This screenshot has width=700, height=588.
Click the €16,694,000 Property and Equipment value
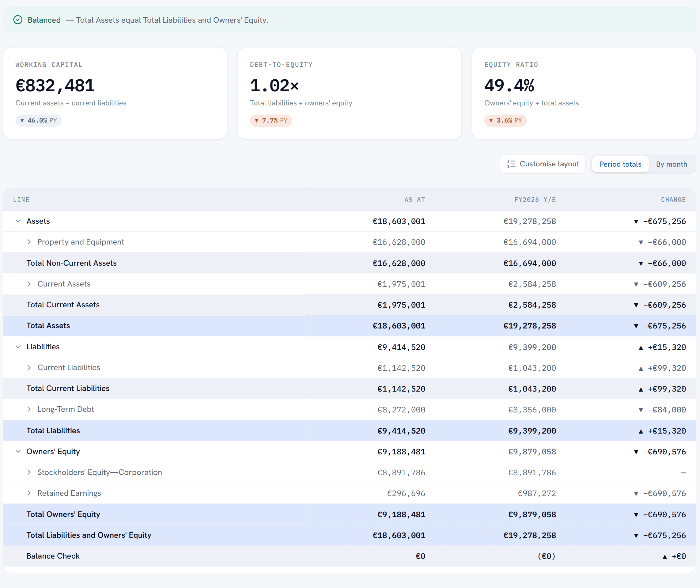(530, 242)
